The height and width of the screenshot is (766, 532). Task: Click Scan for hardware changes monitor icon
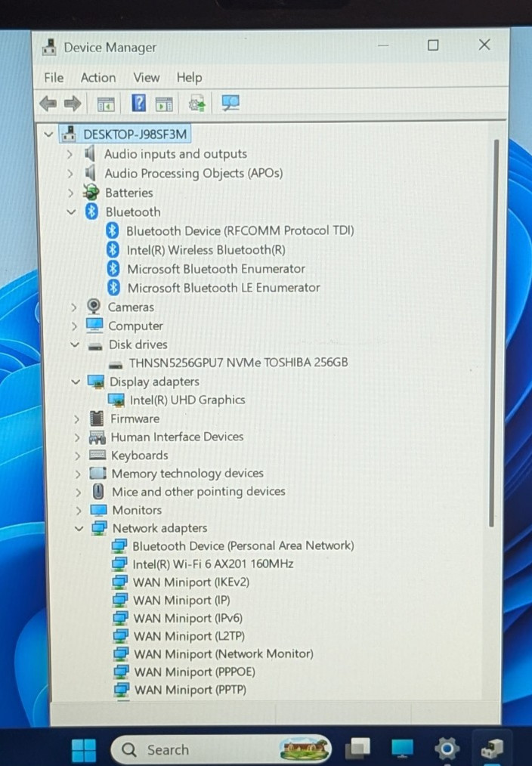pos(230,103)
